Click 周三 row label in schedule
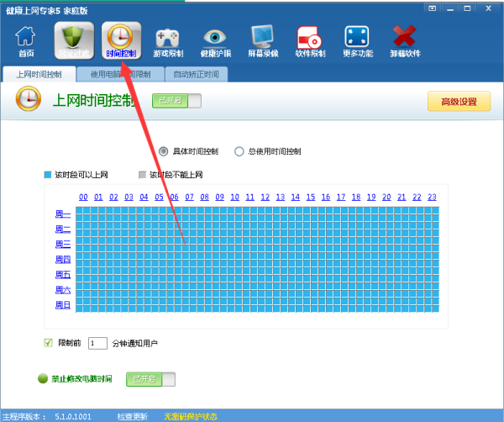This screenshot has height=422, width=504. (x=63, y=245)
